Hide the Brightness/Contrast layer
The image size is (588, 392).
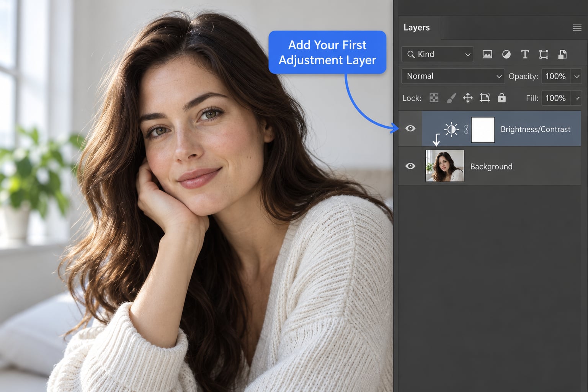point(410,129)
